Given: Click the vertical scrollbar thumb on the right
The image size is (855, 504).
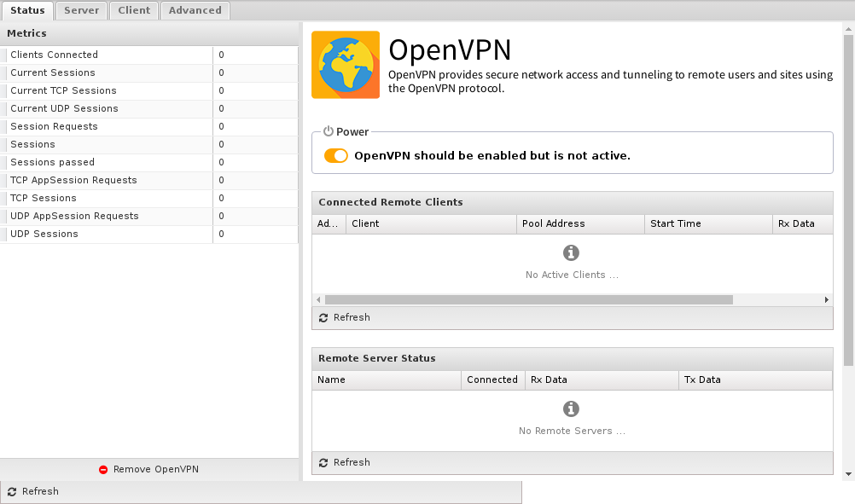Looking at the screenshot, I should 848,200.
